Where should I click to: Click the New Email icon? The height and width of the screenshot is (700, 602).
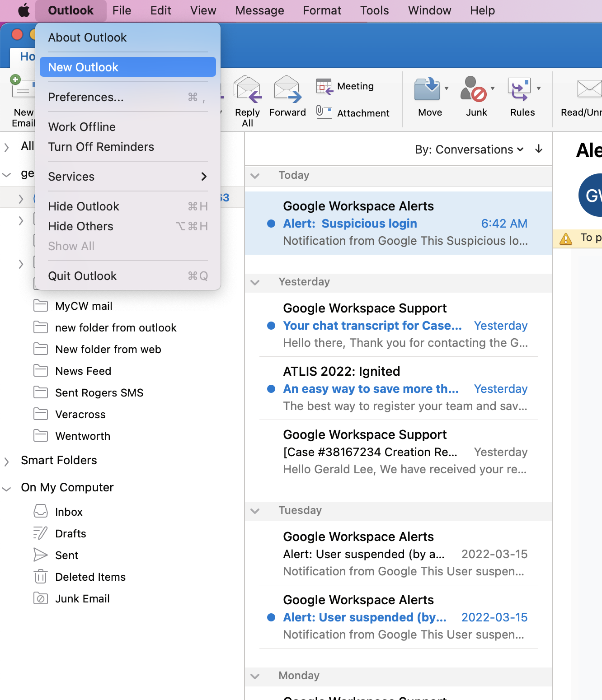(x=22, y=87)
